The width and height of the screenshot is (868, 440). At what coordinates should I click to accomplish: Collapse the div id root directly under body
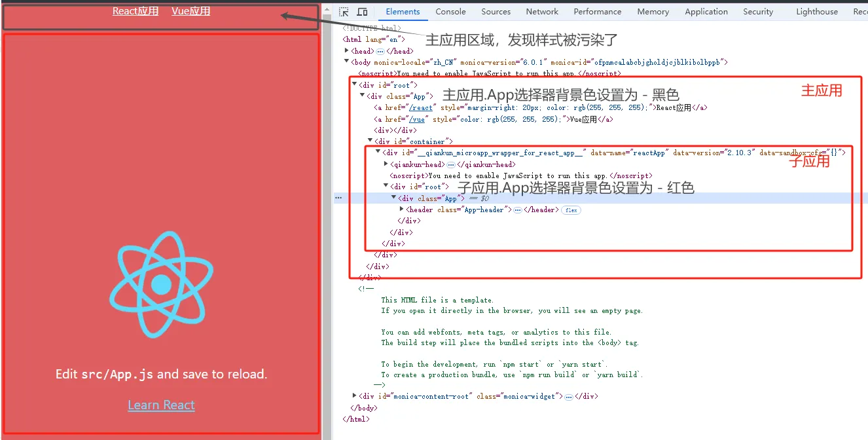(x=355, y=84)
